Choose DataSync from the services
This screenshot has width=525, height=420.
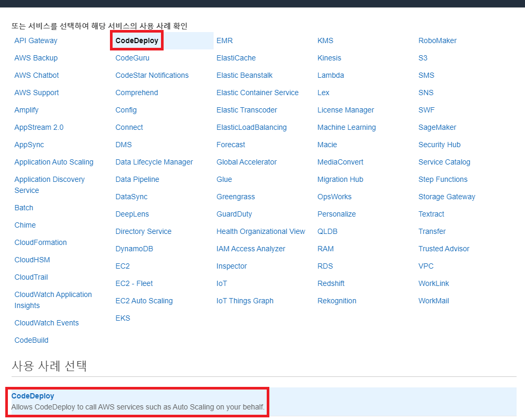coord(132,197)
